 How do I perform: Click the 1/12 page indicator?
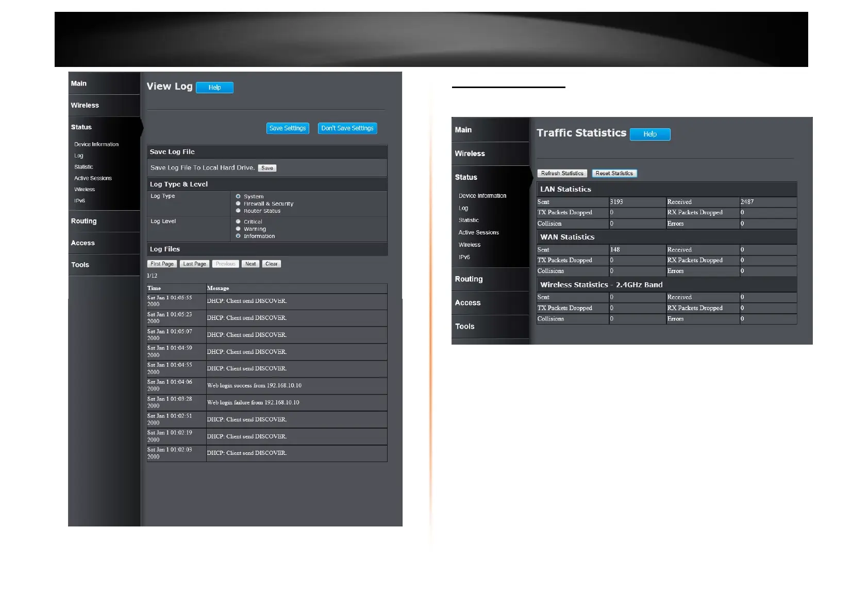pos(152,276)
